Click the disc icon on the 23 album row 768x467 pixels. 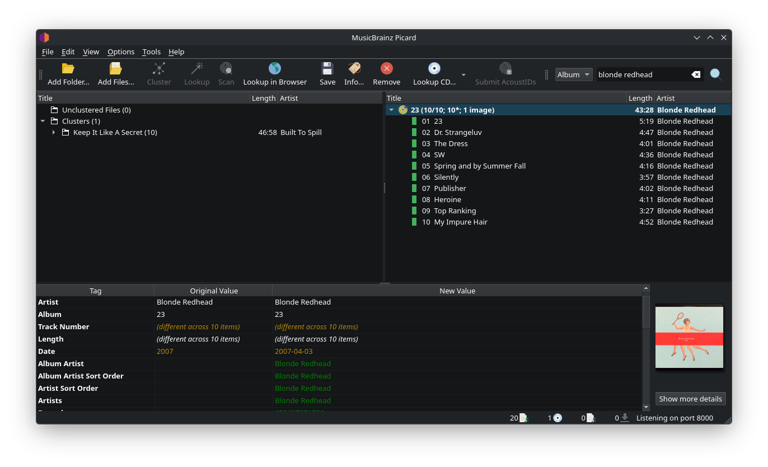coord(403,110)
